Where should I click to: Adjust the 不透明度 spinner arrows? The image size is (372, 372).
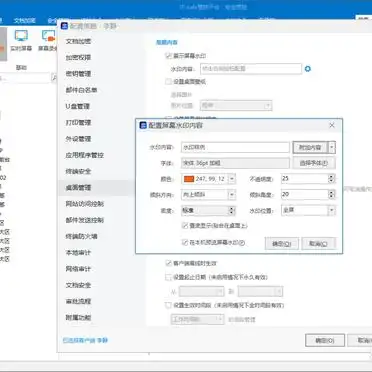click(x=331, y=179)
